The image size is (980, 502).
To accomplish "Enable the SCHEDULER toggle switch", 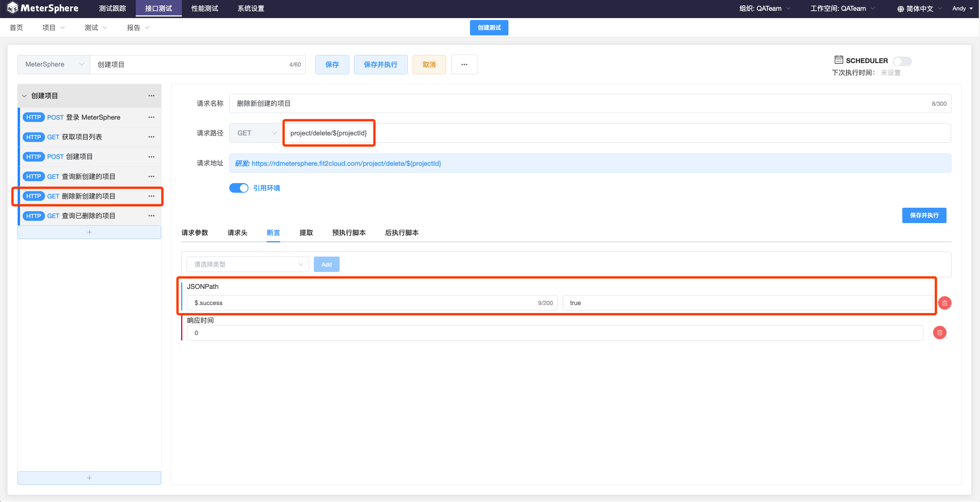I will (902, 61).
